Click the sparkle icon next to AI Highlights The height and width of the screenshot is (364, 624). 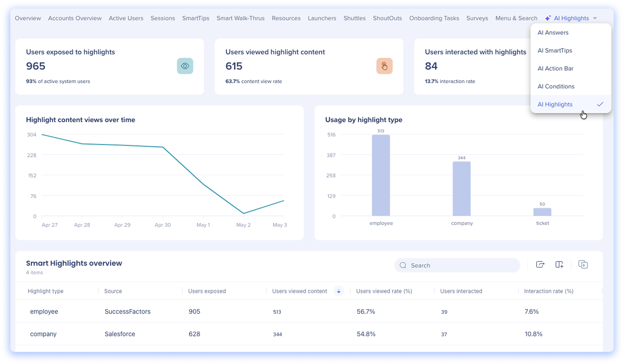(548, 18)
